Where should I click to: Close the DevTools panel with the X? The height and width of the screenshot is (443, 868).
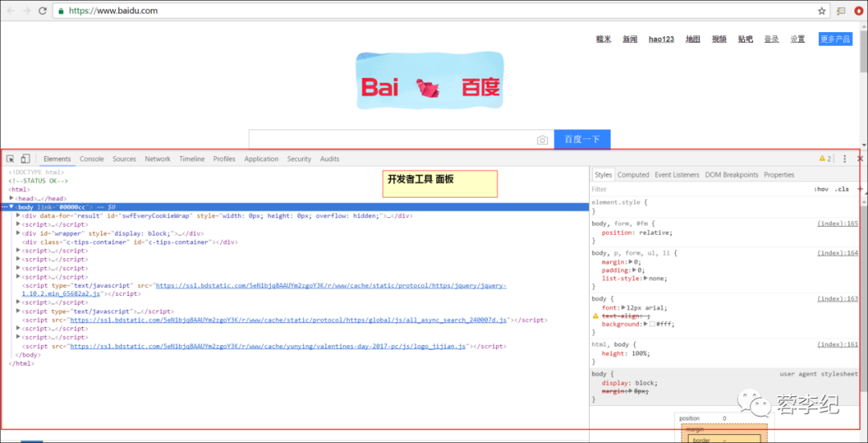coord(860,159)
